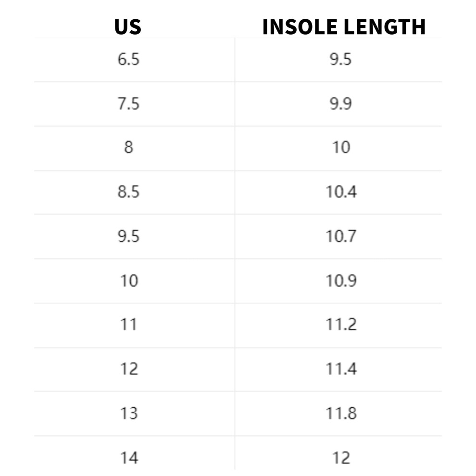Click insole length 11.8 value
The image size is (476, 476).
pyautogui.click(x=341, y=413)
